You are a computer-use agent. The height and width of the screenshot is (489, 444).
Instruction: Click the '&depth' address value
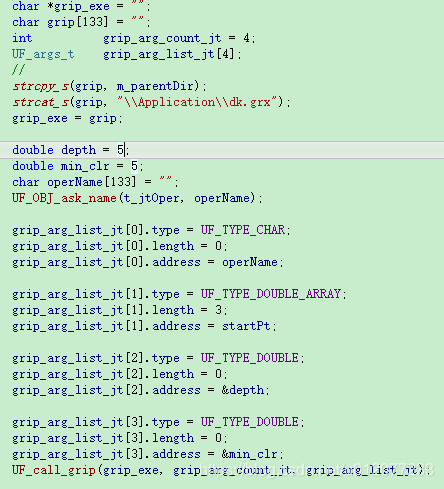(x=243, y=390)
